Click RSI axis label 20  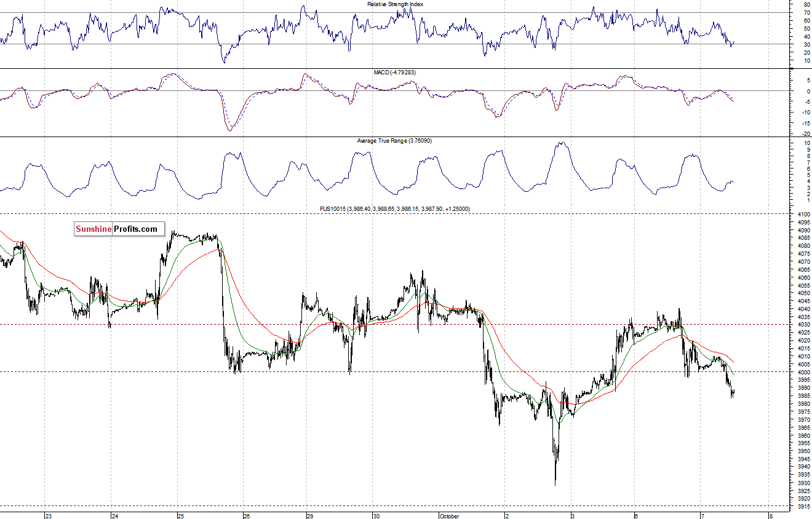click(806, 52)
